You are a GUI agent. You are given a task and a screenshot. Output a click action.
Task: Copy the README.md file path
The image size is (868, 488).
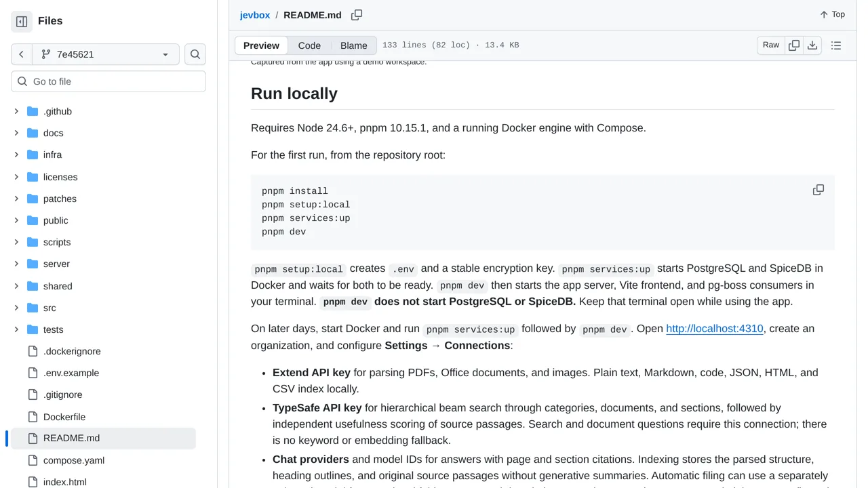357,15
